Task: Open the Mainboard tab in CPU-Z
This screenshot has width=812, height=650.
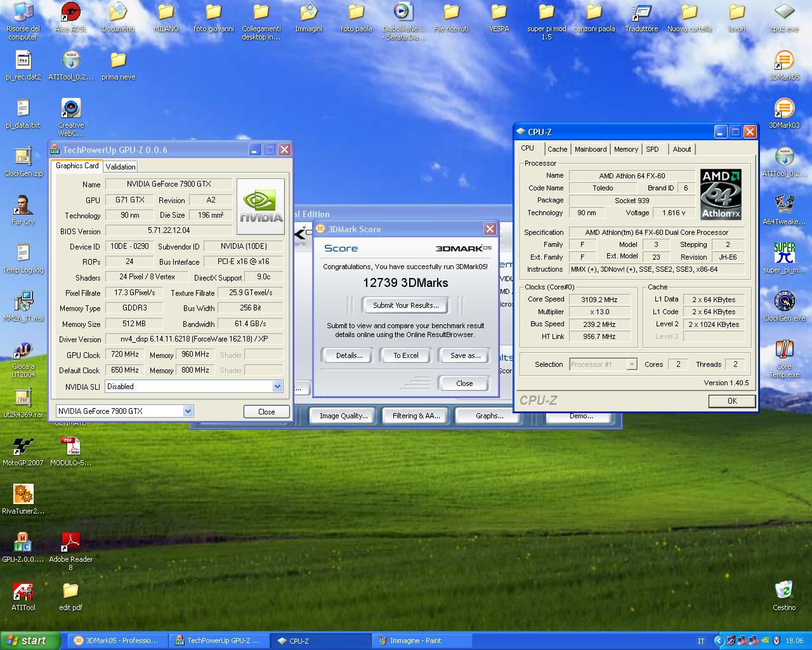Action: 591,149
